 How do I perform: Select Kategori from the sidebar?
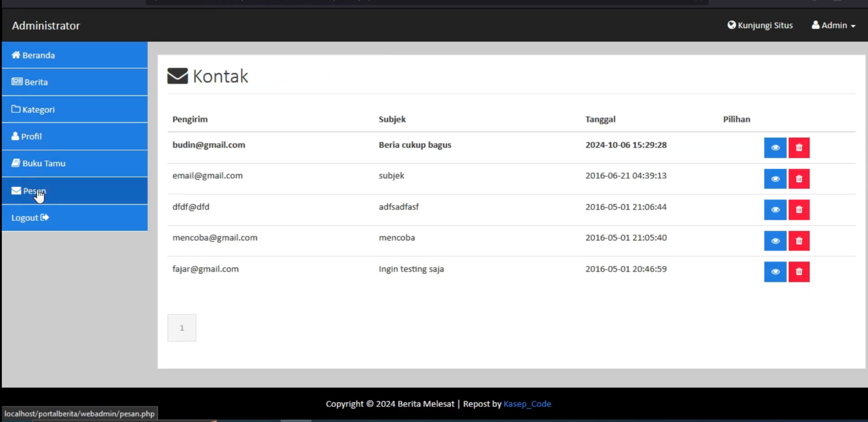pyautogui.click(x=75, y=109)
